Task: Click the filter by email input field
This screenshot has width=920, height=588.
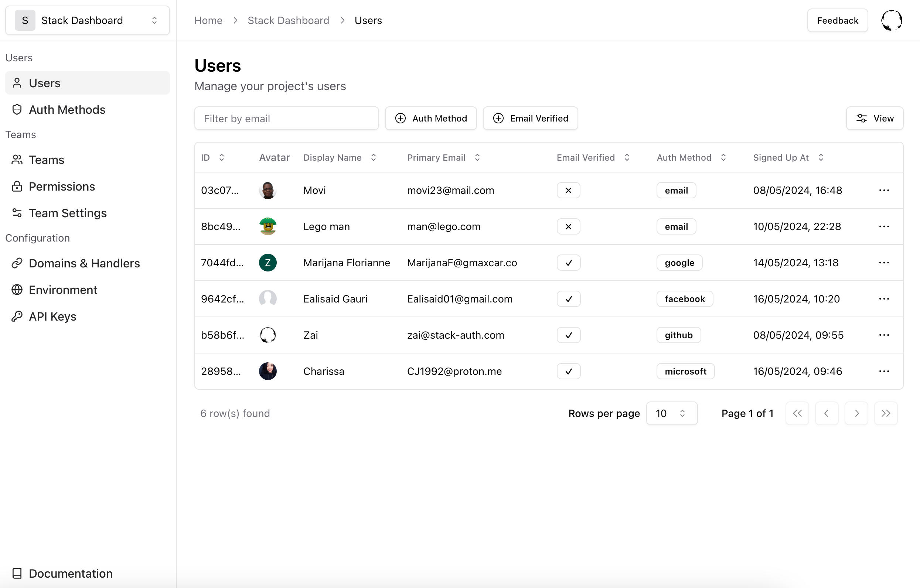Action: tap(286, 118)
